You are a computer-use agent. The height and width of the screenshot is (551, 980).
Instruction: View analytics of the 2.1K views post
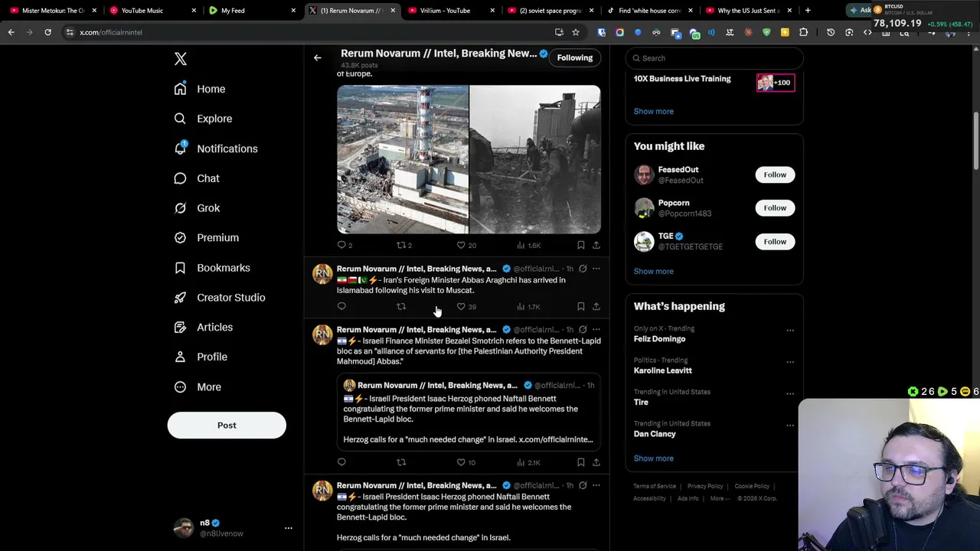528,462
